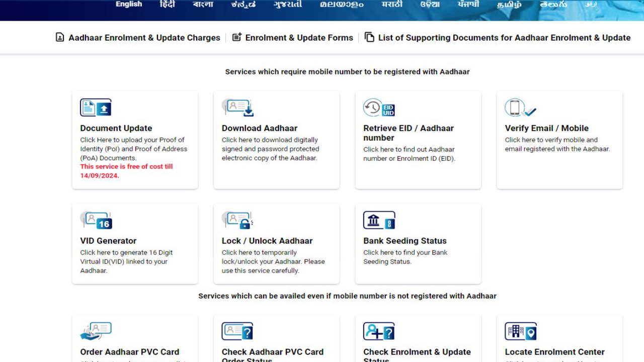Click 'digitally signed and password protected' description
Screen dimensions: 644x362
[270, 149]
